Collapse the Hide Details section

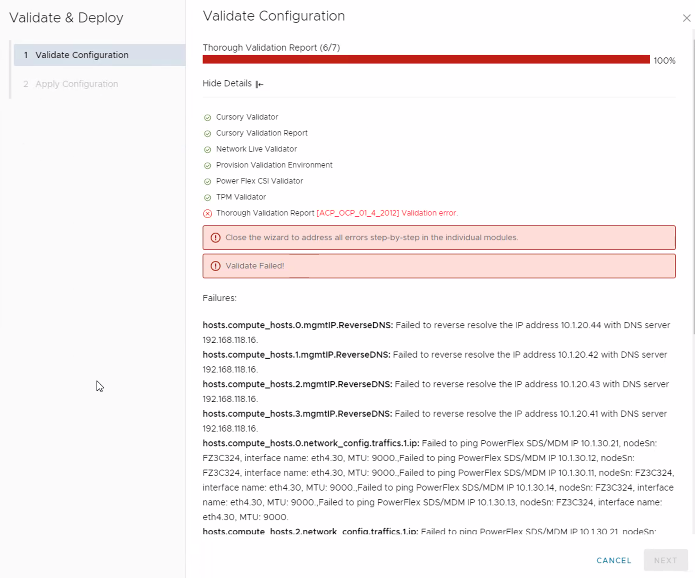click(x=227, y=83)
